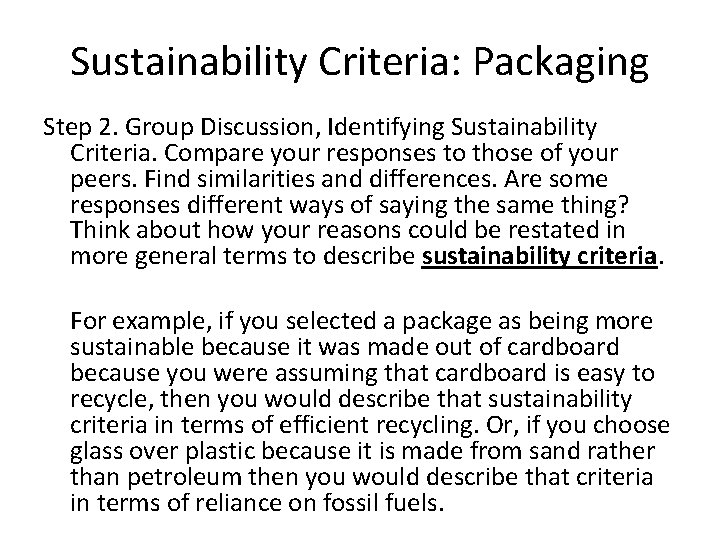Click the word cardboard after made out of
Viewport: 720px width, 540px height.
[563, 347]
